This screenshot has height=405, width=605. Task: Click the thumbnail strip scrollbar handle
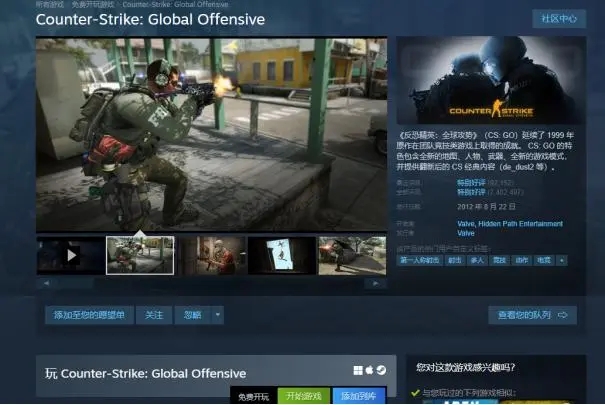[x=75, y=283]
